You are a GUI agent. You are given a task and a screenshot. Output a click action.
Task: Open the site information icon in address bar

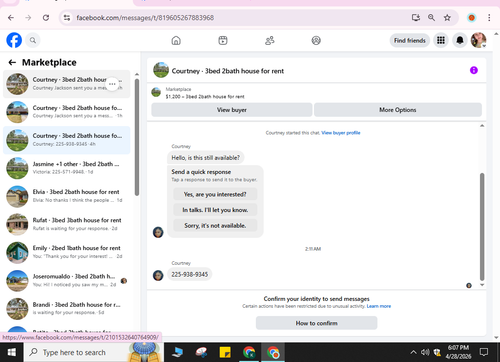pos(67,18)
